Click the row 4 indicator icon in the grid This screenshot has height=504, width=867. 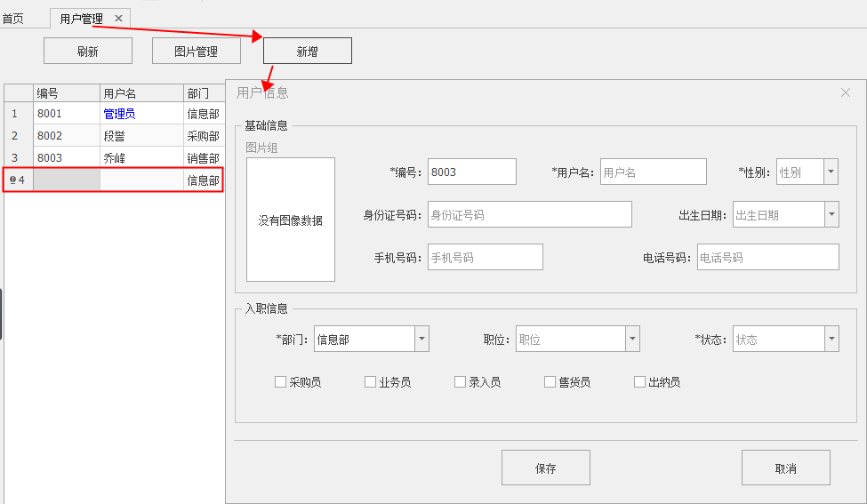click(12, 180)
